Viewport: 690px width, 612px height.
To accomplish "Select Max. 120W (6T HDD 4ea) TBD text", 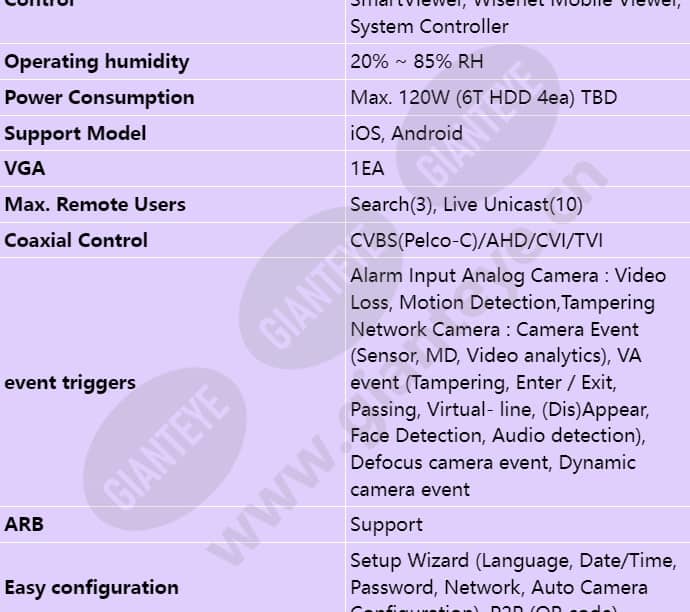I will (x=483, y=98).
